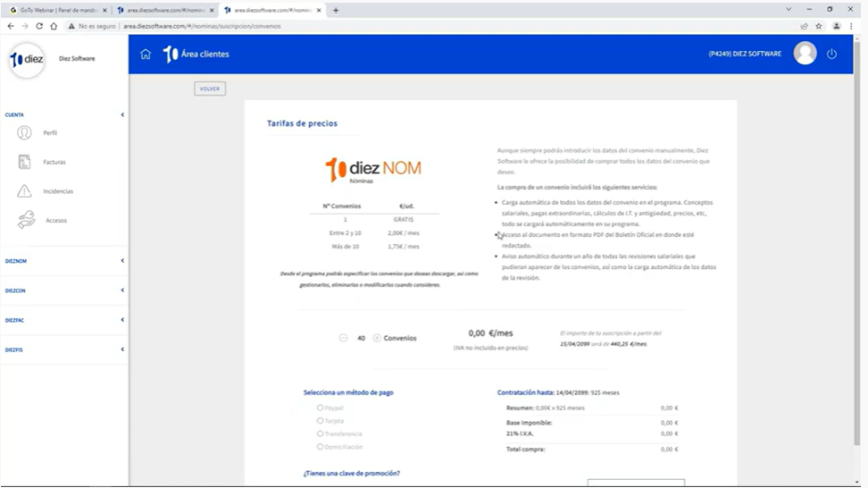Expand the DIEZCON section
Image resolution: width=868 pixels, height=488 pixels.
(122, 290)
